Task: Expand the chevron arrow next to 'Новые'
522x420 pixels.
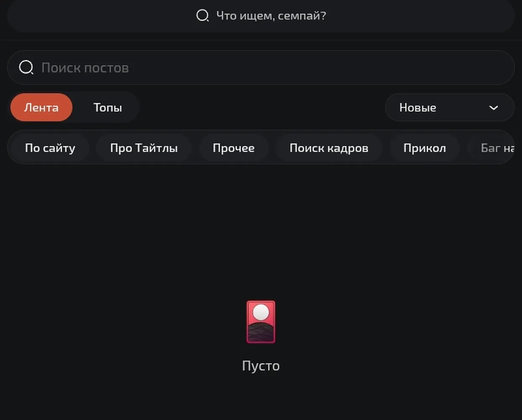Action: pos(493,108)
